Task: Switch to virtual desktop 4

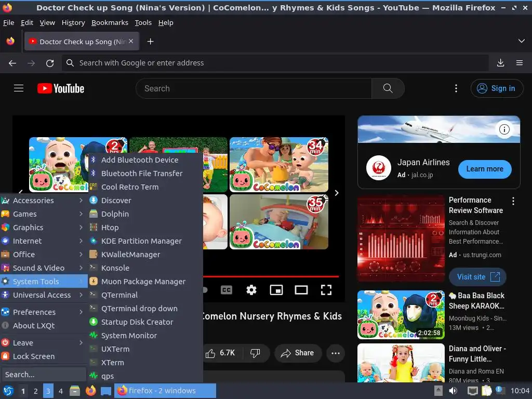Action: pos(61,391)
